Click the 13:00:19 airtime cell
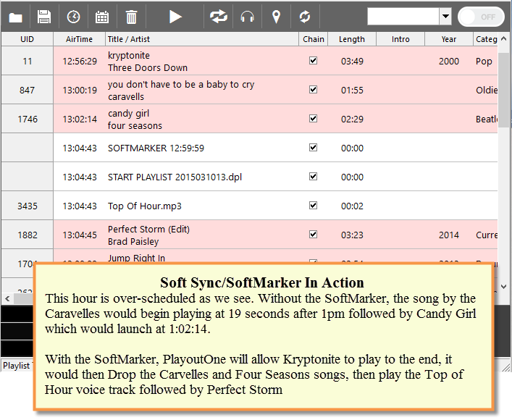Image resolution: width=512 pixels, height=420 pixels. click(x=80, y=90)
